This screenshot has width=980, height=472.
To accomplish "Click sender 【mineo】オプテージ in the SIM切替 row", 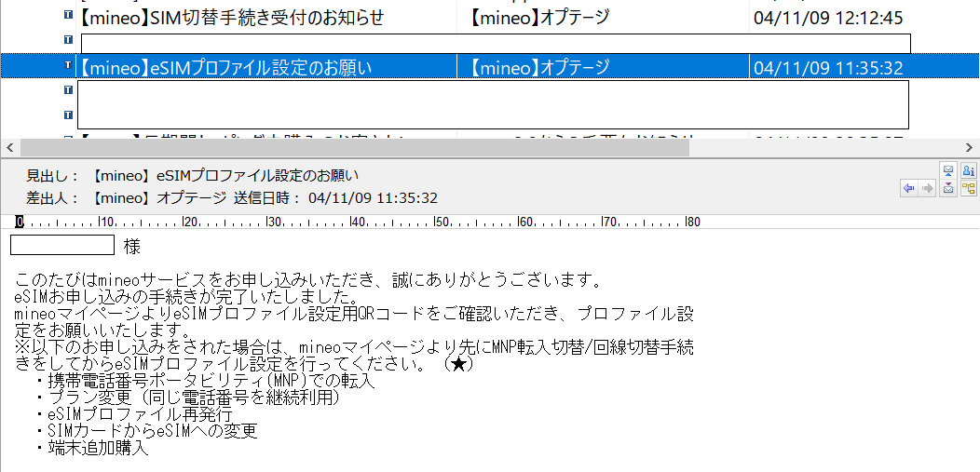I will [x=538, y=18].
